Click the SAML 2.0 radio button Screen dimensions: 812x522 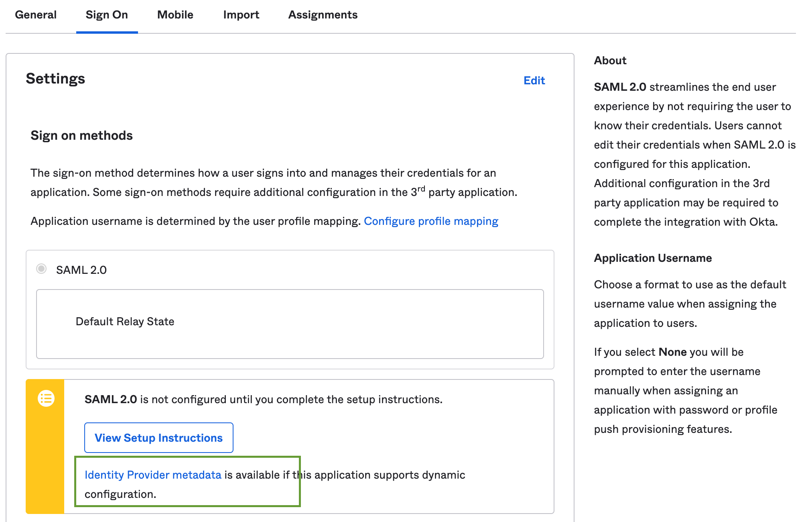tap(41, 269)
